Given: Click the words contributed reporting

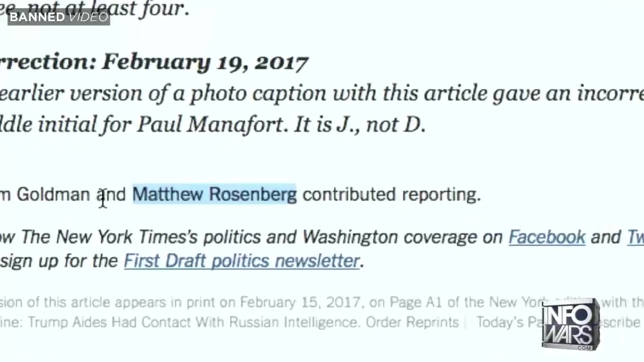Looking at the screenshot, I should 391,195.
